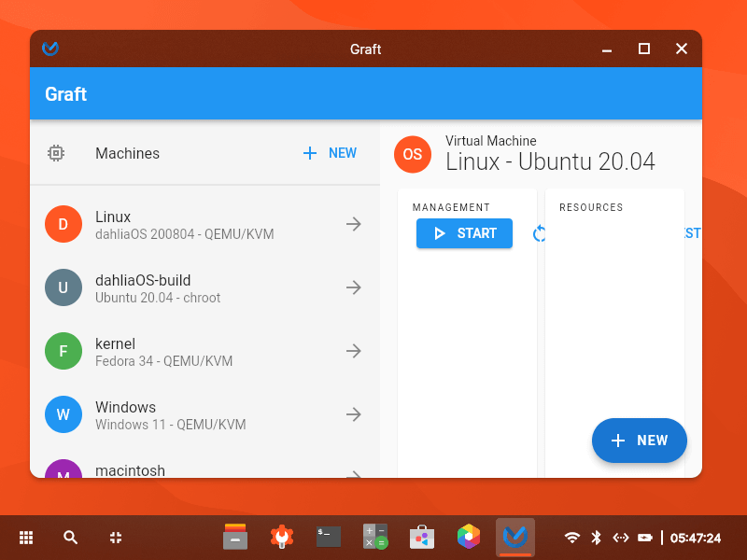Maximize the Graft window
The image size is (747, 560).
pyautogui.click(x=644, y=49)
